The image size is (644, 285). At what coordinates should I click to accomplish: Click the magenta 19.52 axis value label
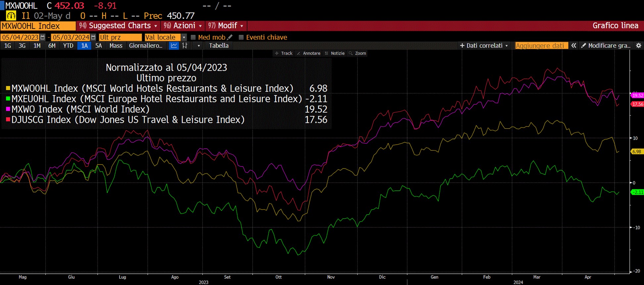pos(637,95)
